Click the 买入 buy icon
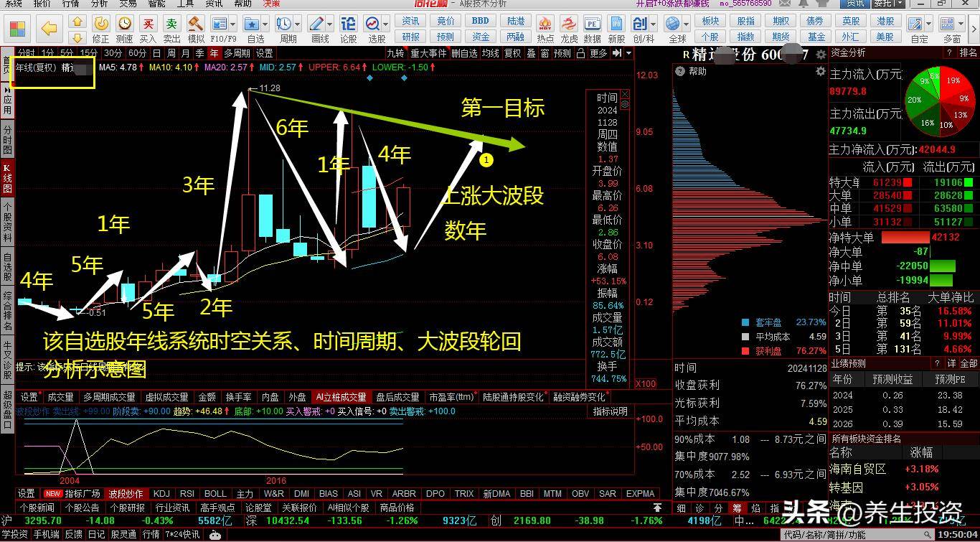 point(148,24)
